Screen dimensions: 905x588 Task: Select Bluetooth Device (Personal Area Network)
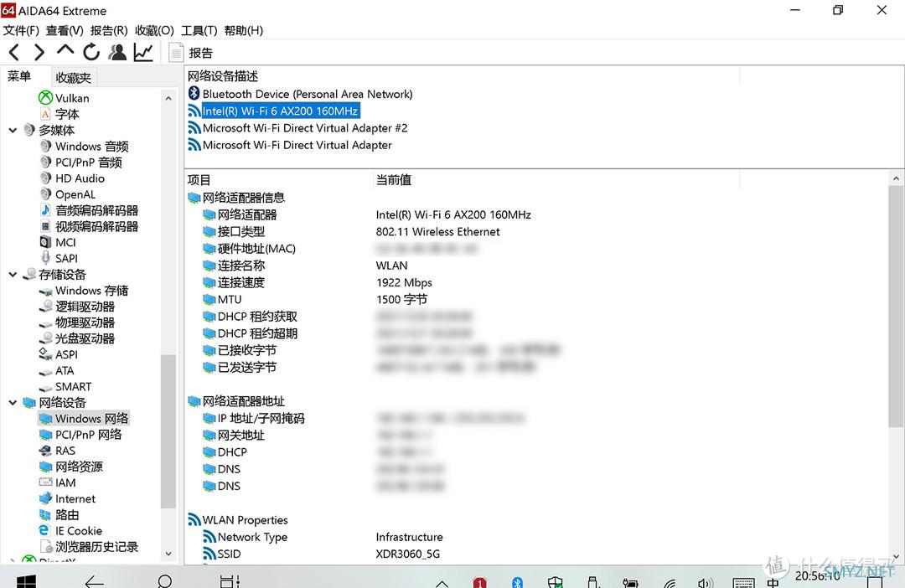click(308, 94)
